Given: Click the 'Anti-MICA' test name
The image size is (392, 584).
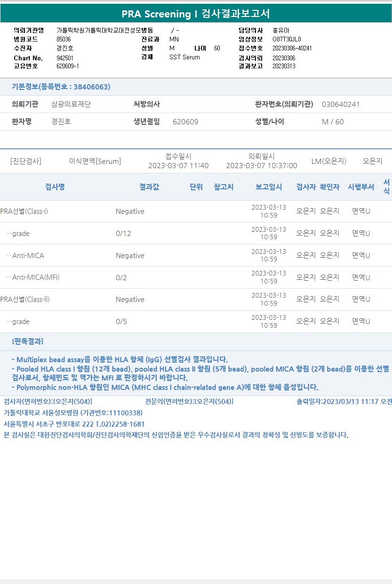Looking at the screenshot, I should [x=28, y=255].
